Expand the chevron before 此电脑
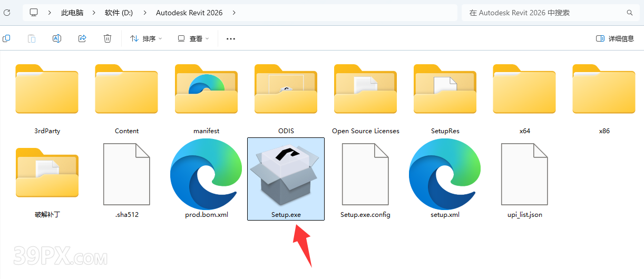This screenshot has height=279, width=644. [x=50, y=13]
